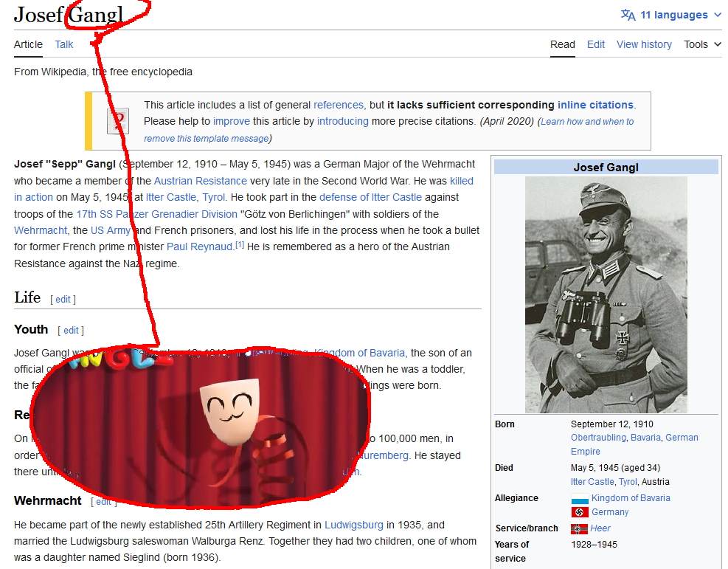Screen dimensions: 728x569
Task: Open German Empire link in infobox
Action: (x=634, y=444)
